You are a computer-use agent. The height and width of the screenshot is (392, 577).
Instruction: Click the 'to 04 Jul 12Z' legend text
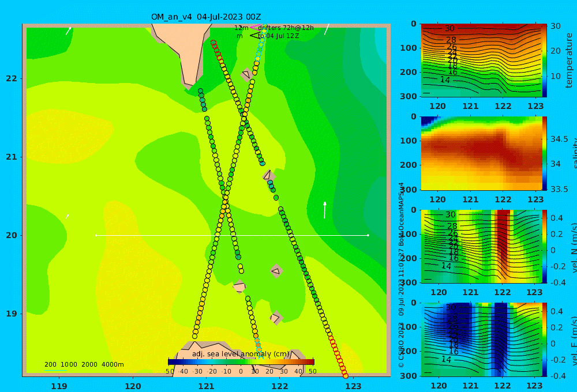coord(279,36)
